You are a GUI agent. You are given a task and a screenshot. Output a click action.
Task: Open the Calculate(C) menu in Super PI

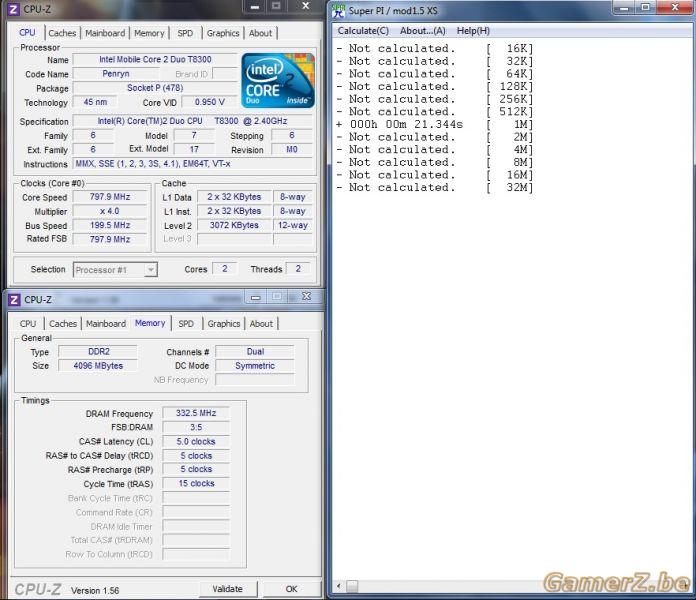click(x=363, y=31)
